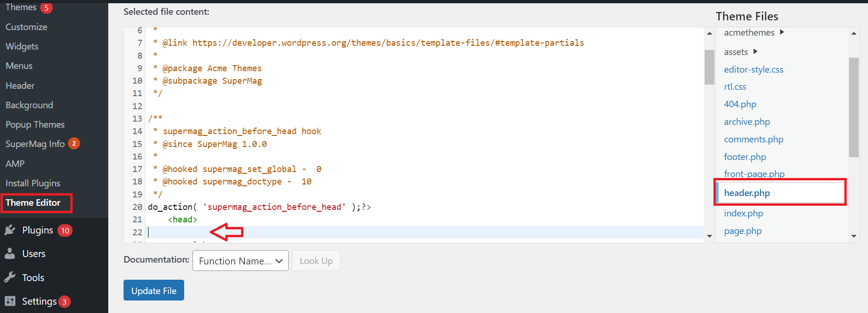Click the Theme Files scrollbar thumb
The height and width of the screenshot is (313, 868).
pyautogui.click(x=854, y=107)
